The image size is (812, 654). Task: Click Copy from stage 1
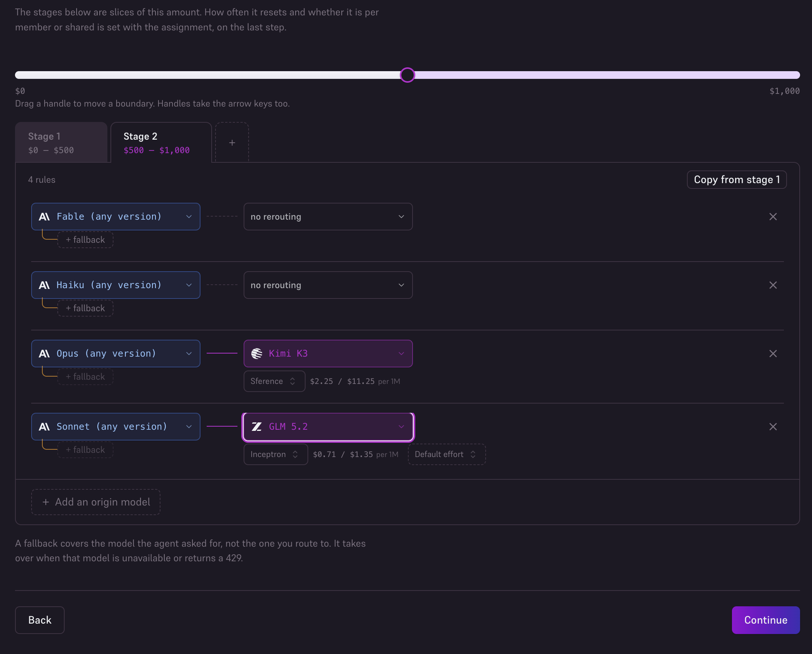(x=737, y=180)
